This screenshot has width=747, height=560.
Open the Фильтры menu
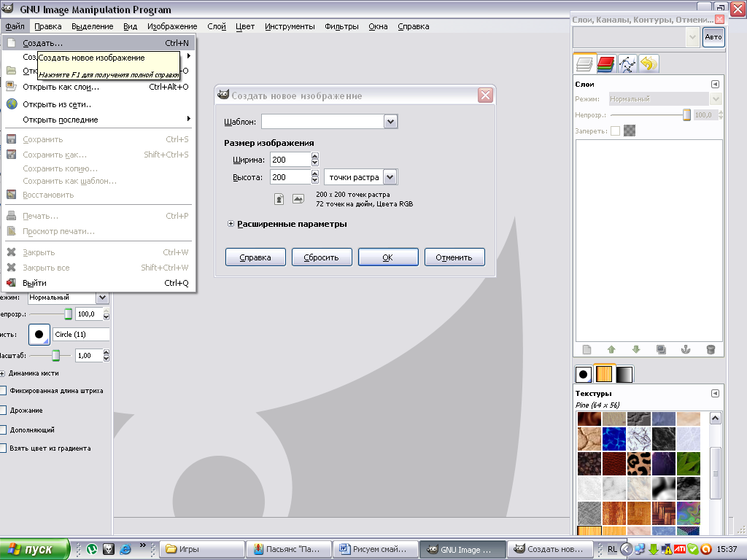pyautogui.click(x=341, y=26)
